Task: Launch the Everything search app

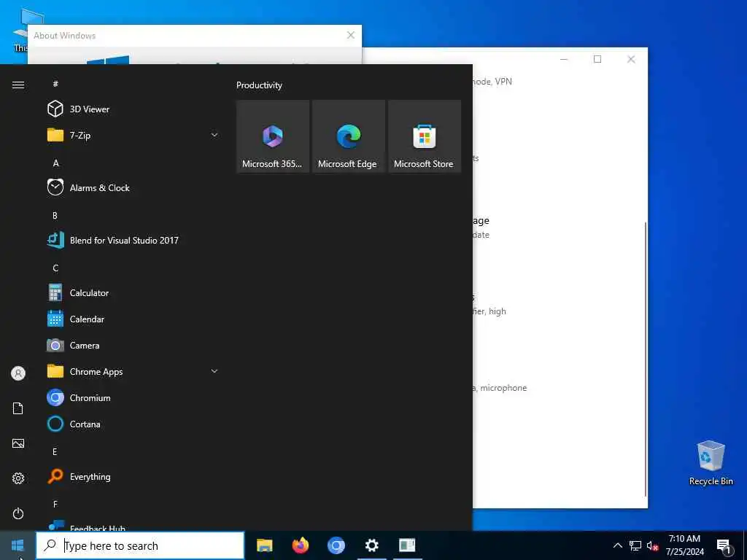Action: tap(133, 476)
